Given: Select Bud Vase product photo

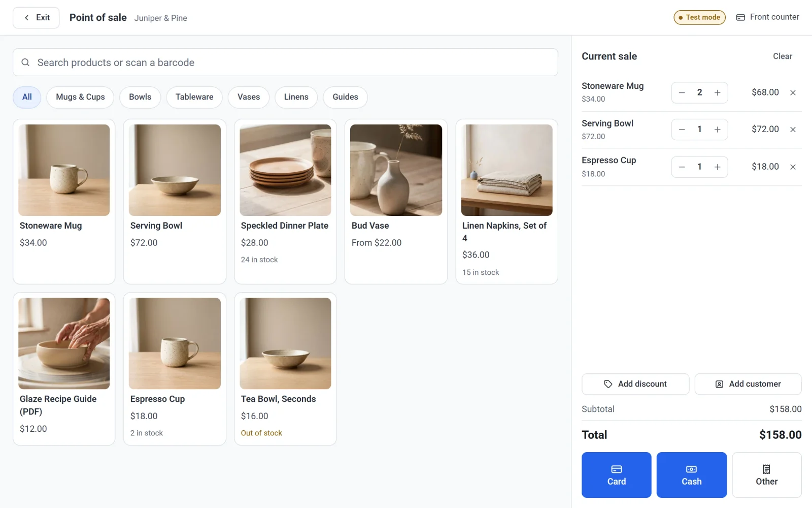Looking at the screenshot, I should click(396, 170).
